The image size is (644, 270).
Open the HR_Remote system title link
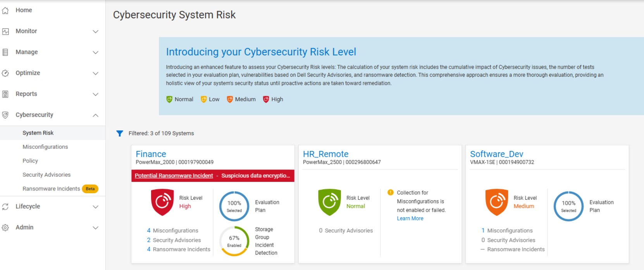[x=325, y=154]
